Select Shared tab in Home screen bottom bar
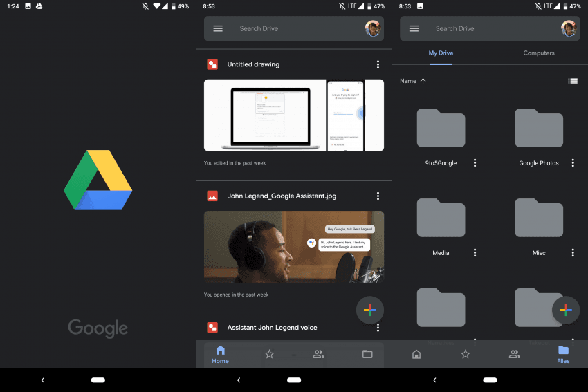 [x=318, y=354]
